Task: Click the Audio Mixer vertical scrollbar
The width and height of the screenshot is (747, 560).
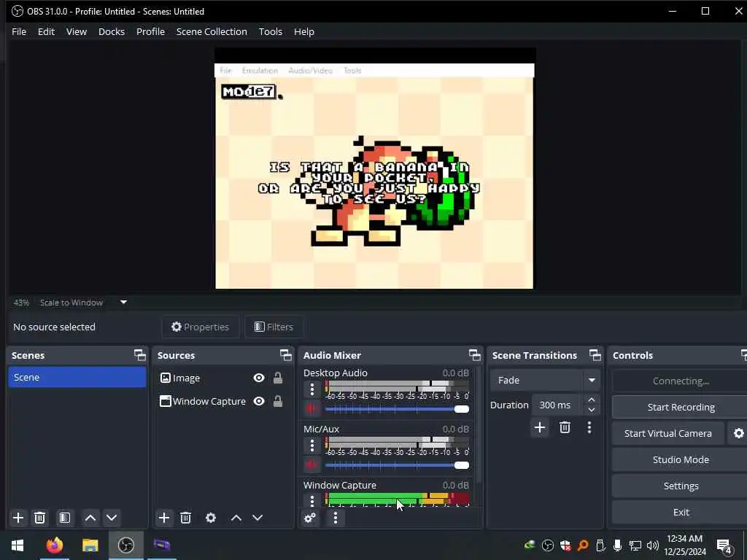Action: (479, 424)
